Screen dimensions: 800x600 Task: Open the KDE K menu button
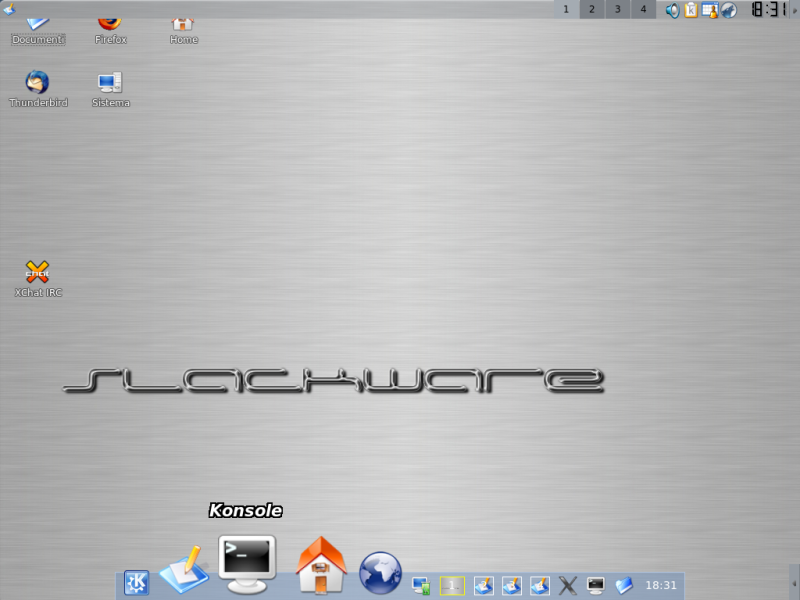point(137,583)
